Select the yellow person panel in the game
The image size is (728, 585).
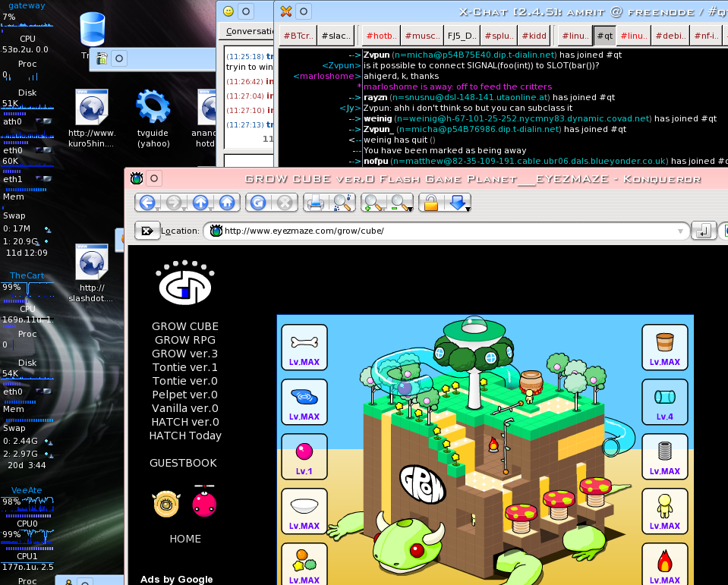pos(665,511)
